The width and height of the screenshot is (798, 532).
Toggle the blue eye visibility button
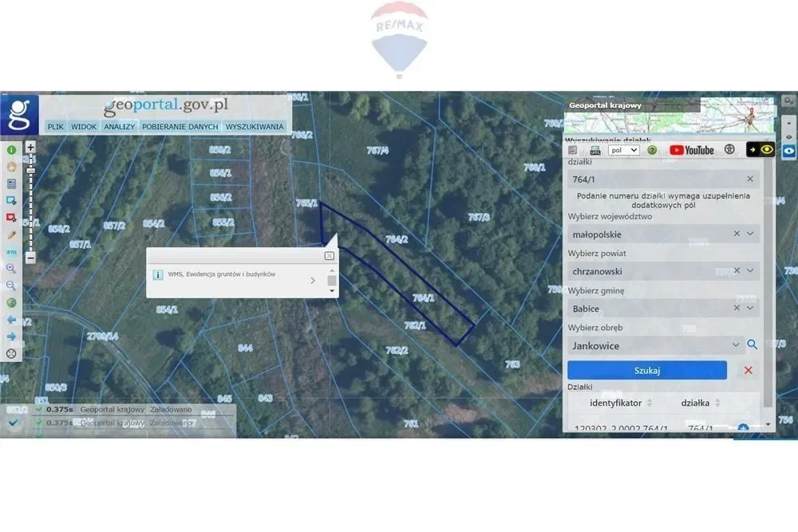pyautogui.click(x=788, y=150)
